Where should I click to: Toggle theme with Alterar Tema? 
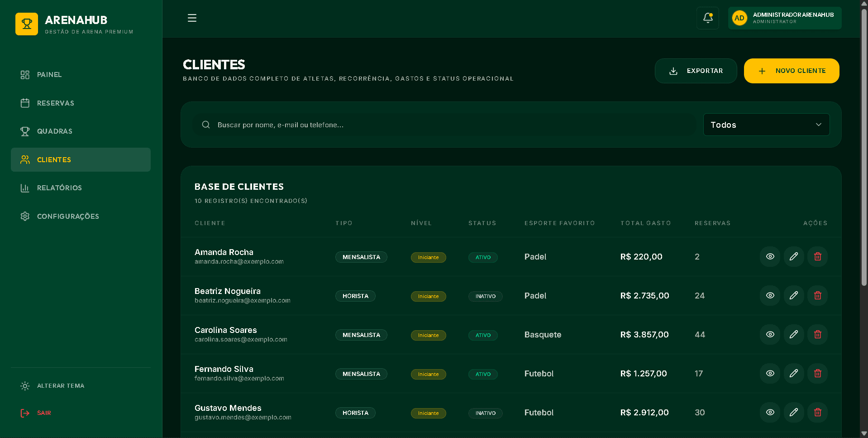click(x=81, y=386)
